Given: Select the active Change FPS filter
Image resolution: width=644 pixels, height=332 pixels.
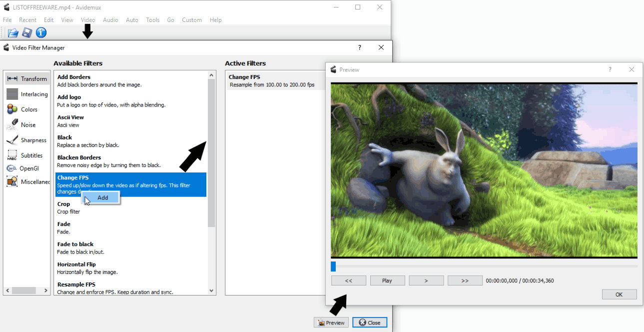Looking at the screenshot, I should (277, 81).
